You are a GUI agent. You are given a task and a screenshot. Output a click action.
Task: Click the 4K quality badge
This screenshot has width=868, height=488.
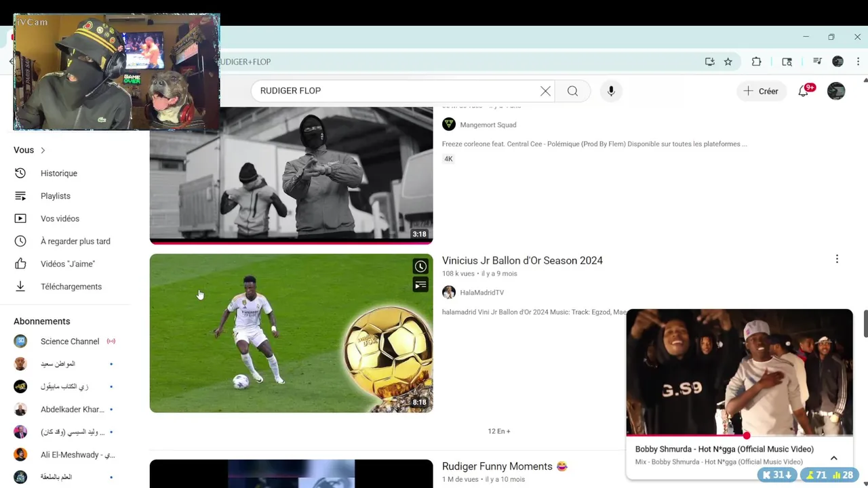click(448, 159)
